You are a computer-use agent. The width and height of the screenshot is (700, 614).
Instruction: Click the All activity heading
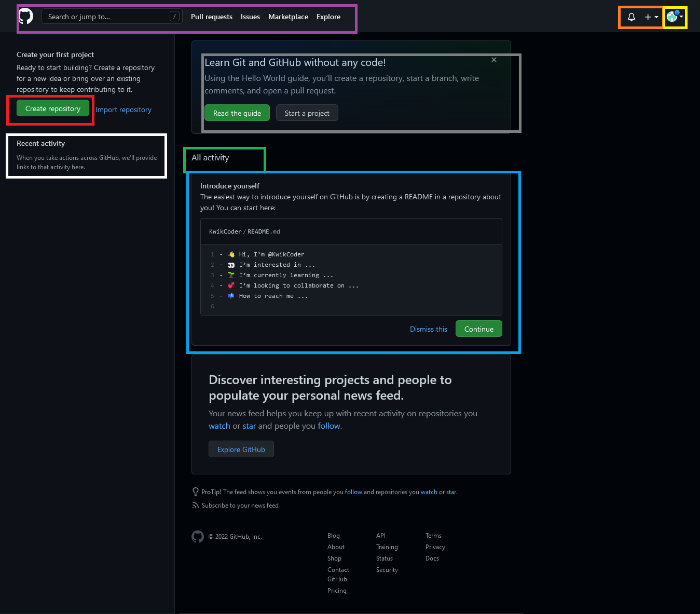(x=210, y=158)
